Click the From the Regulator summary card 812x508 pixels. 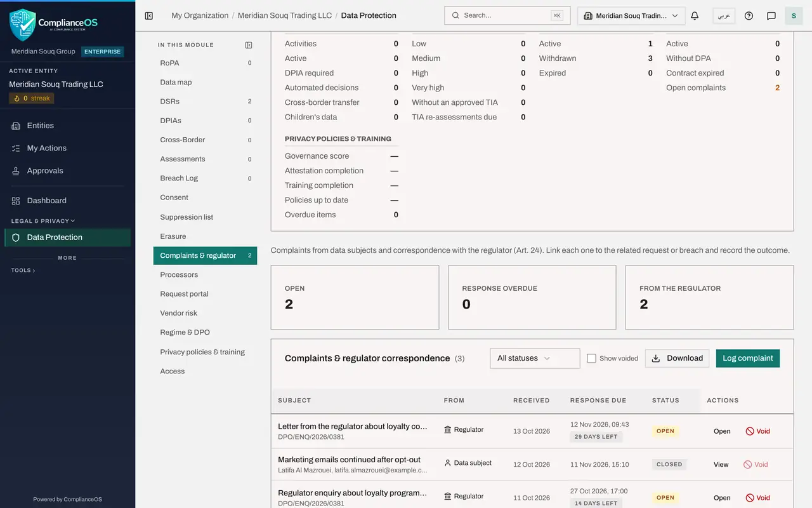point(709,297)
